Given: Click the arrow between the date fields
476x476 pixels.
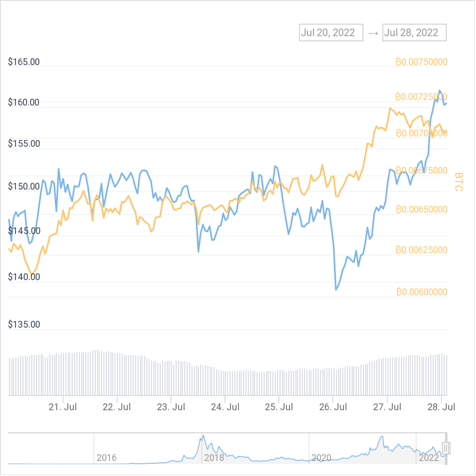Looking at the screenshot, I should coord(373,32).
